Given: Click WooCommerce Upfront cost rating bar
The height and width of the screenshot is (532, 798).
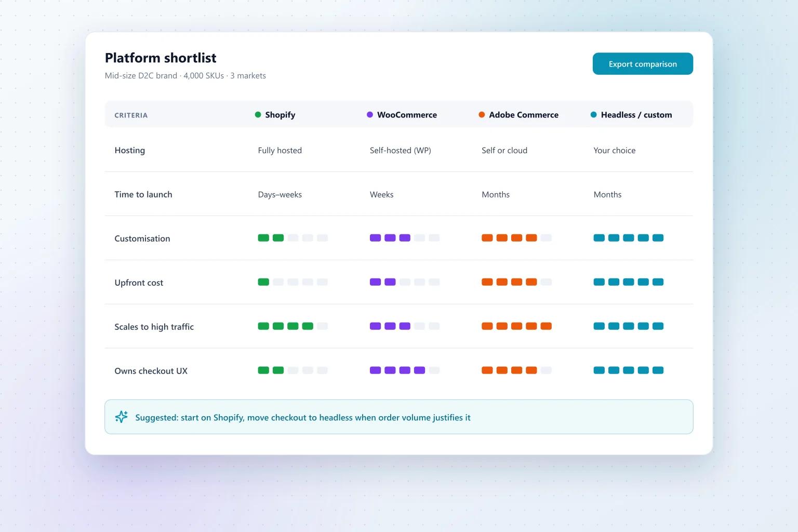Looking at the screenshot, I should [405, 282].
